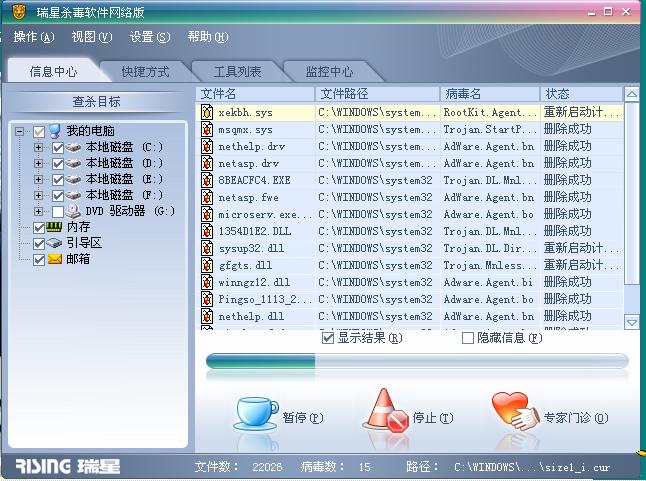Click the results list scroll up arrow
Image resolution: width=646 pixels, height=481 pixels.
coord(632,95)
